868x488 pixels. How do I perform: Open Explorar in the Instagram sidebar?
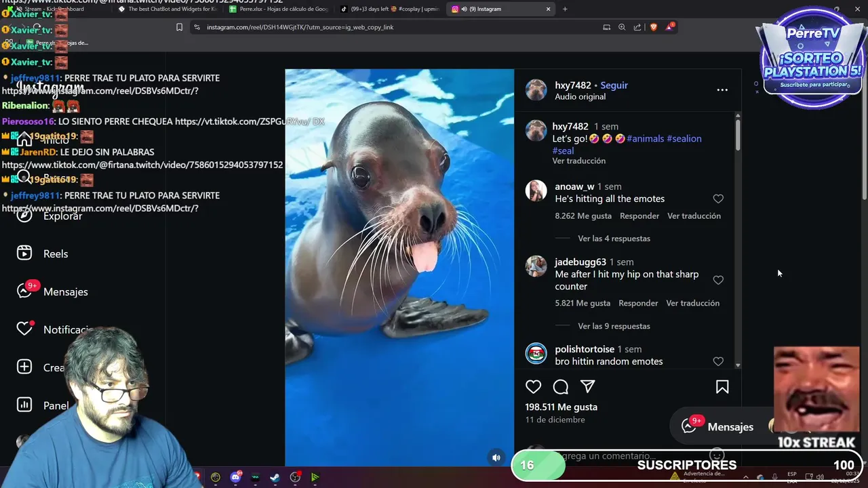point(49,216)
